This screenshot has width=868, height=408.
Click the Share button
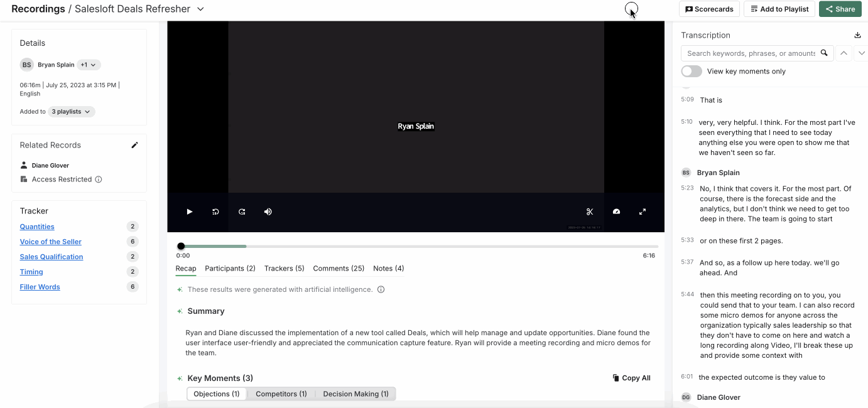click(x=840, y=9)
